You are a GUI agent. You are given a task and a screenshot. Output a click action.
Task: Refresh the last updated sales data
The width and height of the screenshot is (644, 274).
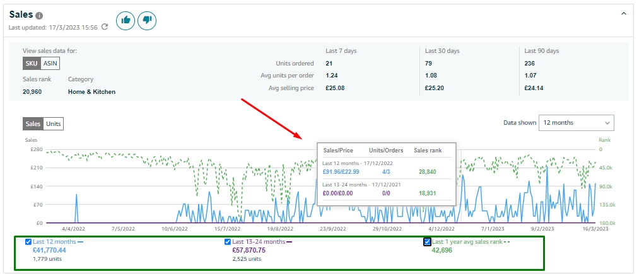pos(105,27)
